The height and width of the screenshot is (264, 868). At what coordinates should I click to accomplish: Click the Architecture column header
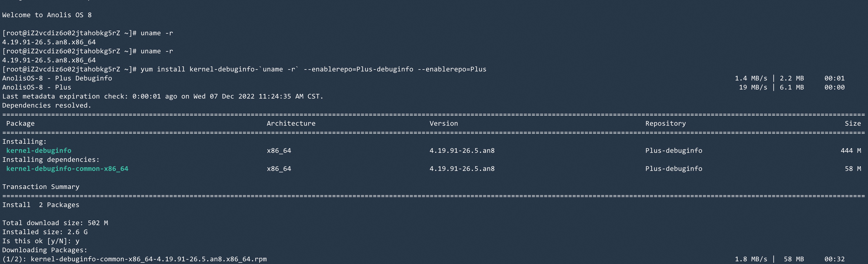(291, 124)
